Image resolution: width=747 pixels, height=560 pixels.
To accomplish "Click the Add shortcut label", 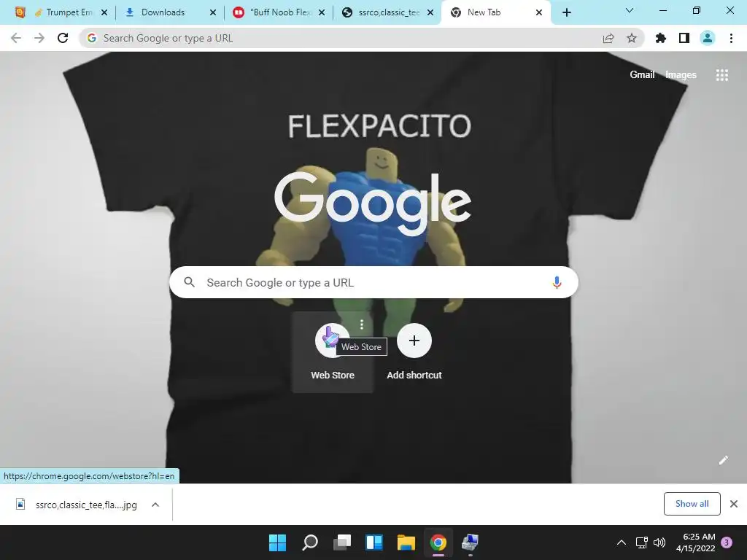I will click(x=414, y=376).
